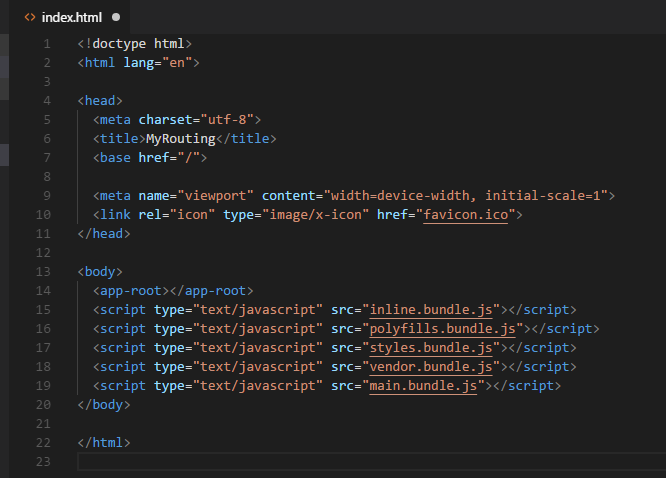Click line number 4 in the gutter
Screen dimensions: 666x478
(x=47, y=101)
